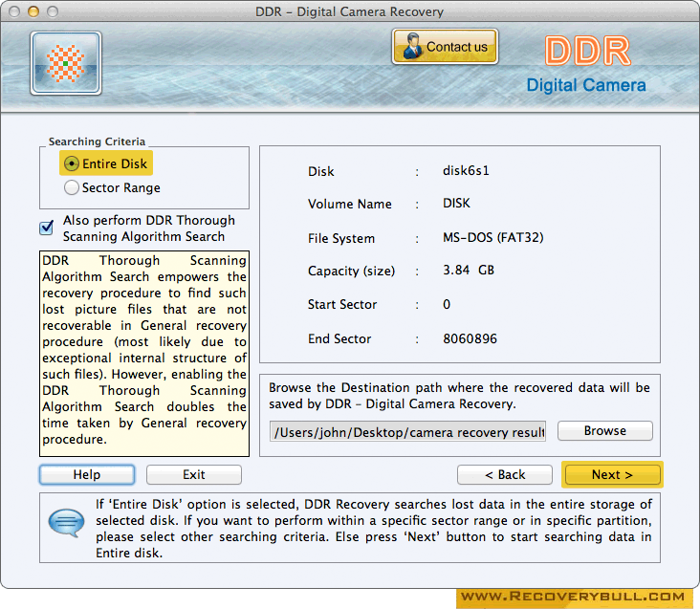This screenshot has height=609, width=700.
Task: Click the End Sector value 8060896
Action: point(470,338)
